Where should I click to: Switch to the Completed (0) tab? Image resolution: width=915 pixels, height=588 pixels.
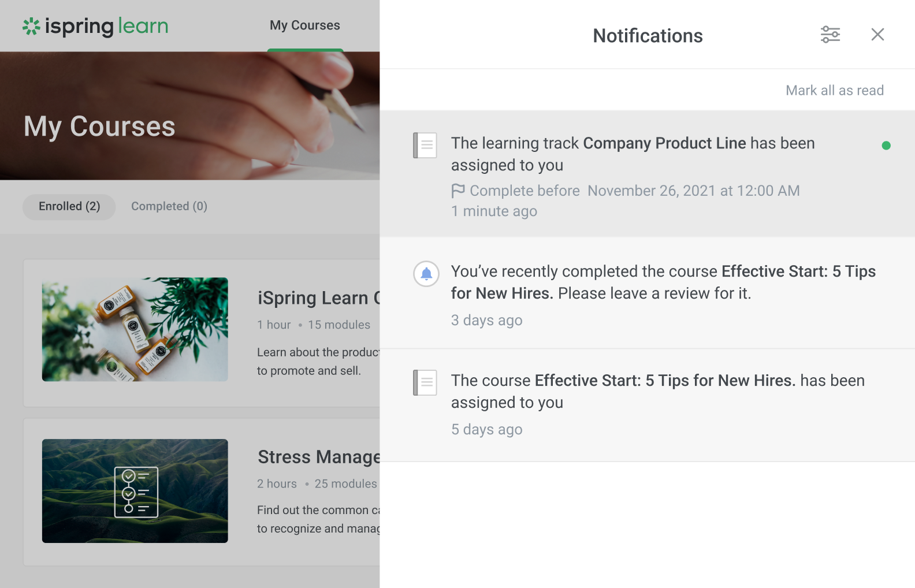point(169,206)
